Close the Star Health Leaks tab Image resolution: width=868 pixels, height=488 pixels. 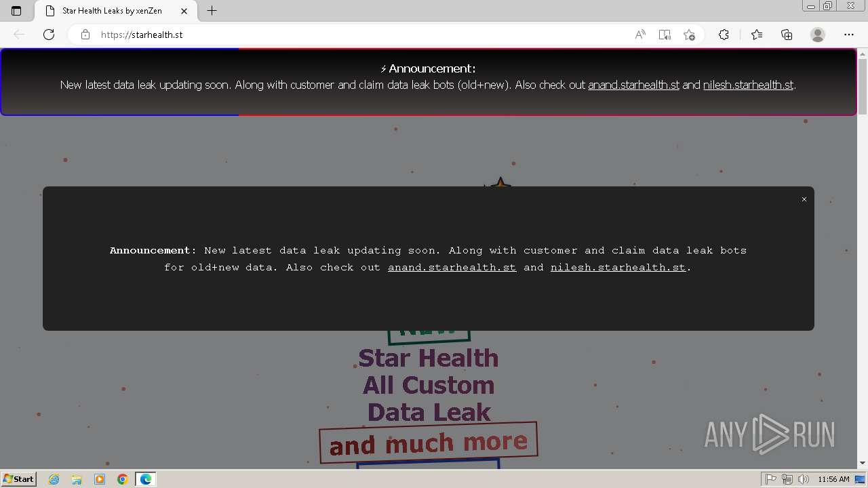click(x=184, y=11)
